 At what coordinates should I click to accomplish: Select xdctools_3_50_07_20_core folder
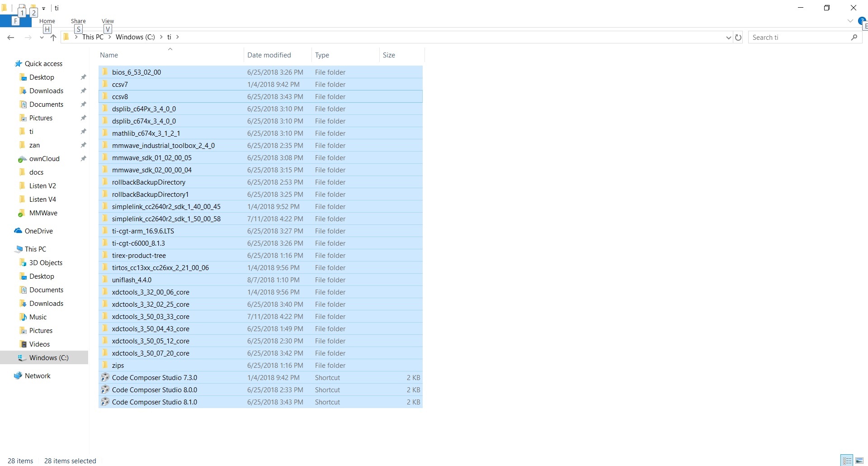click(x=260, y=353)
